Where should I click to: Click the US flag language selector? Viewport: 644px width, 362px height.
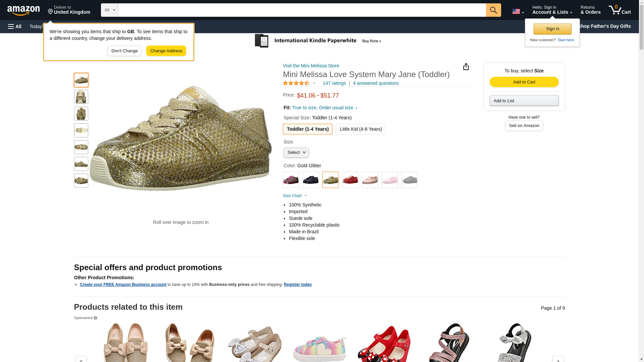tap(518, 12)
